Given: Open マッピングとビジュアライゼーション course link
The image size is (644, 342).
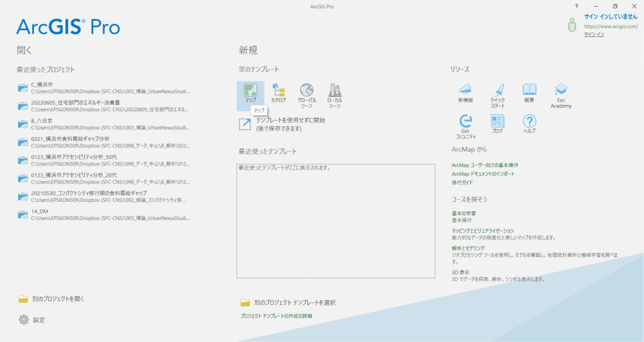Looking at the screenshot, I should 482,231.
